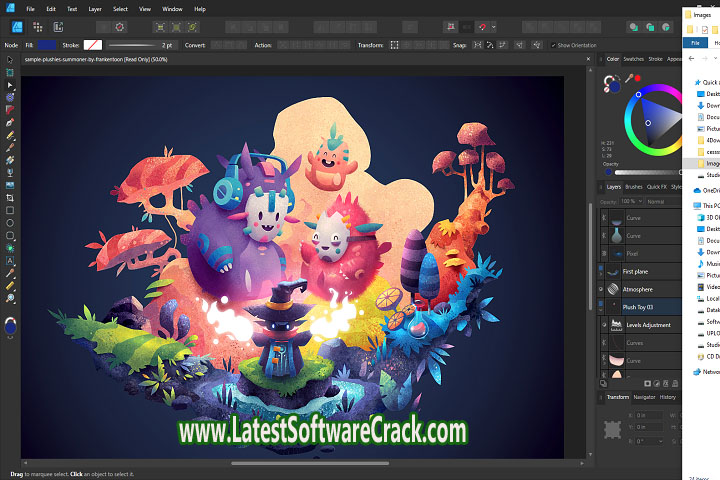
Task: Select the Move tool in the left toolbar
Action: coord(10,60)
